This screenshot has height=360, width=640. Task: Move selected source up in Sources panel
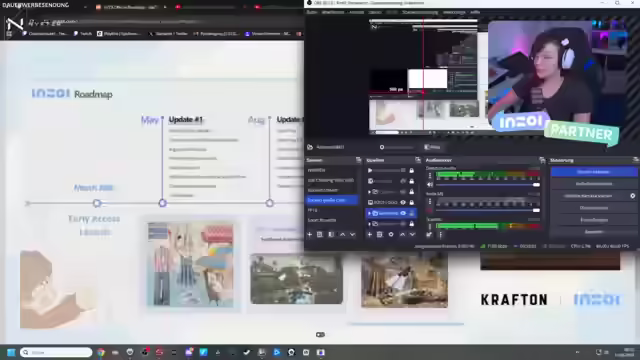pyautogui.click(x=402, y=235)
